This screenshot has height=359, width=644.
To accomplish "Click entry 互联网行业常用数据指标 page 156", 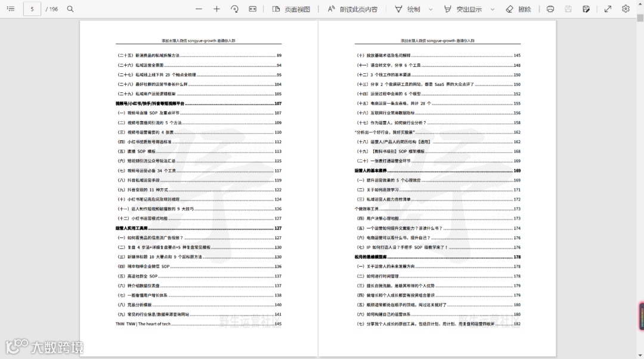I will pyautogui.click(x=438, y=113).
